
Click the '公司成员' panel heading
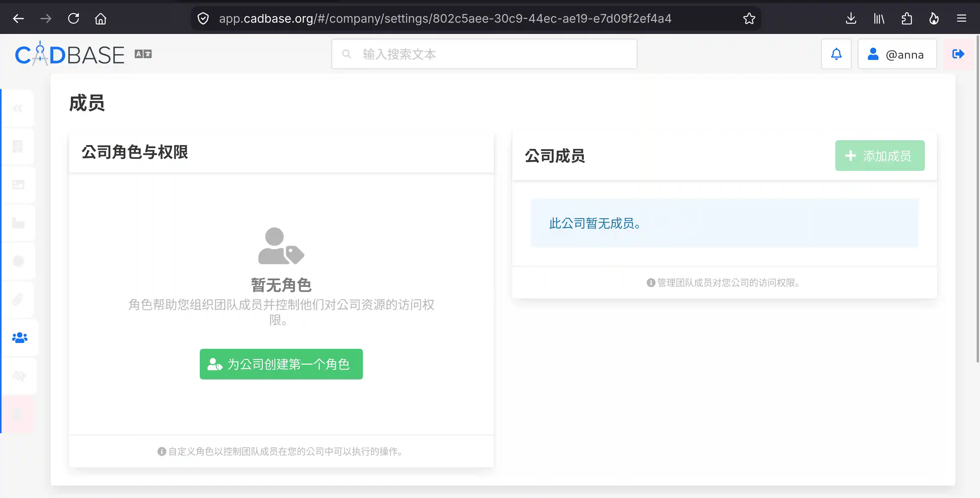[x=555, y=156]
